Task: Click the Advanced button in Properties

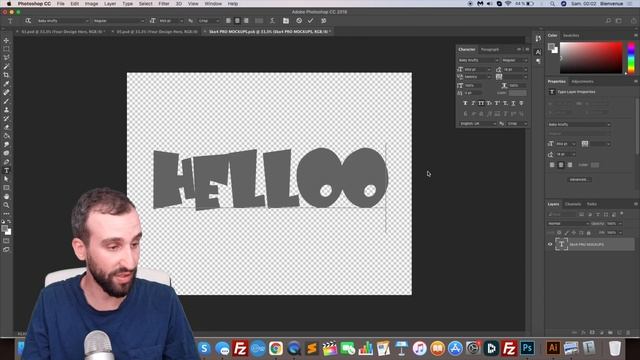Action: (579, 180)
